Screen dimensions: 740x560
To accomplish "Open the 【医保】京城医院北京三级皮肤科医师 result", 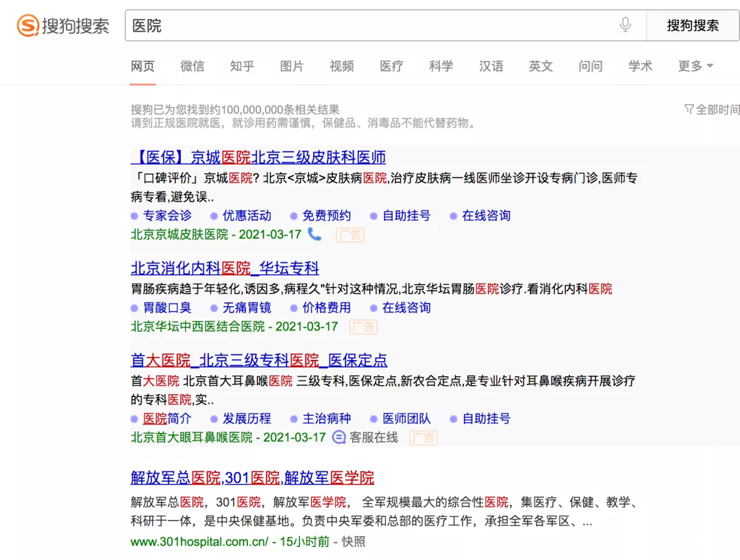I will (258, 157).
